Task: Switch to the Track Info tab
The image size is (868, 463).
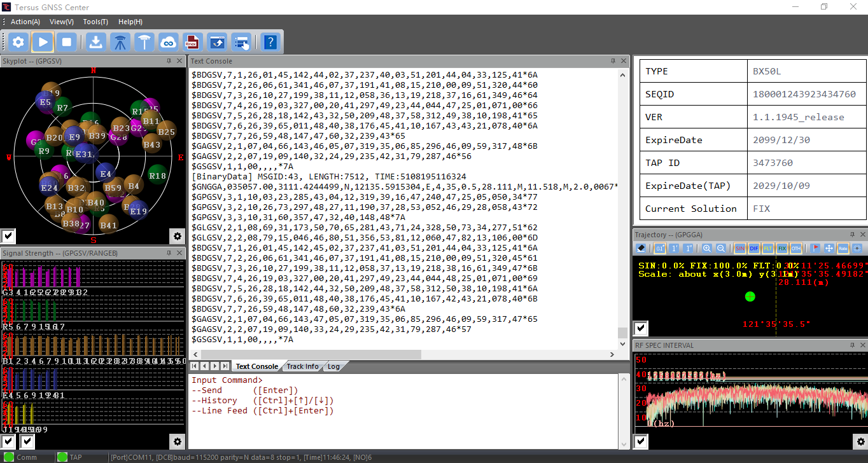Action: click(302, 366)
